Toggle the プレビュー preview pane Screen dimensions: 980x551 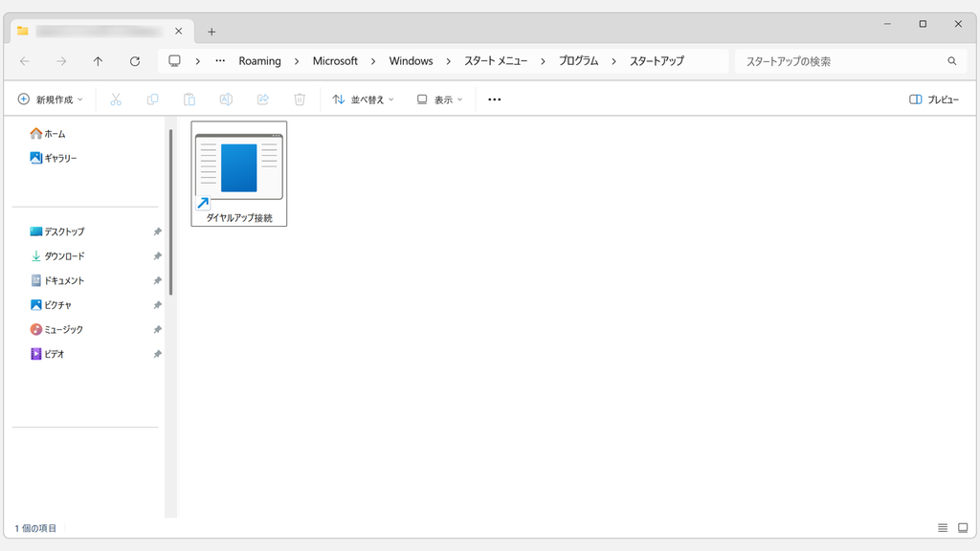(934, 99)
